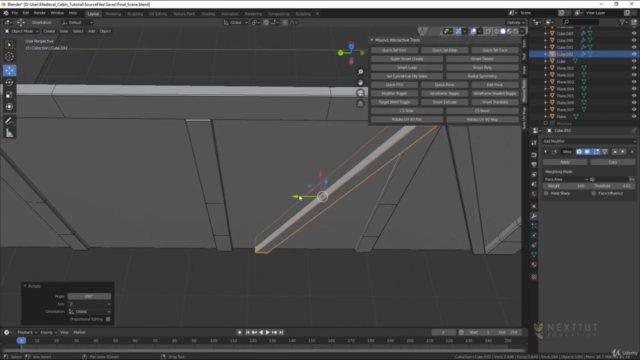
Task: Open the Object Data green triangle tab
Action: tap(534, 255)
